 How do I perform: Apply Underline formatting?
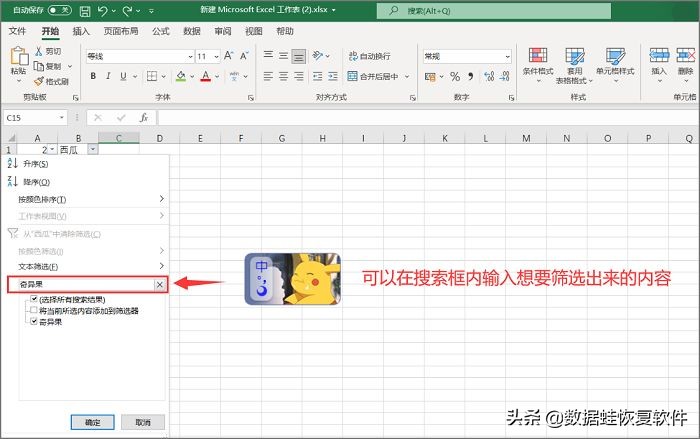pos(123,76)
